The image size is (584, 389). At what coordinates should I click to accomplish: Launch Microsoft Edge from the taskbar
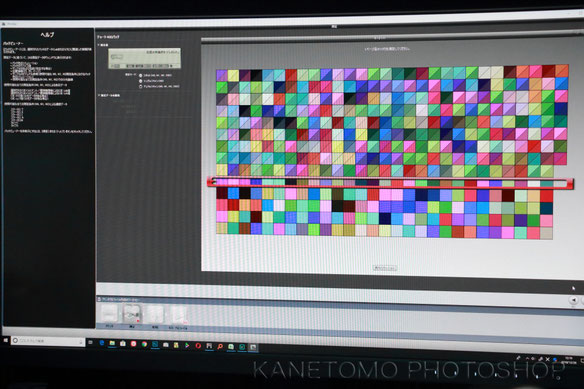101,342
